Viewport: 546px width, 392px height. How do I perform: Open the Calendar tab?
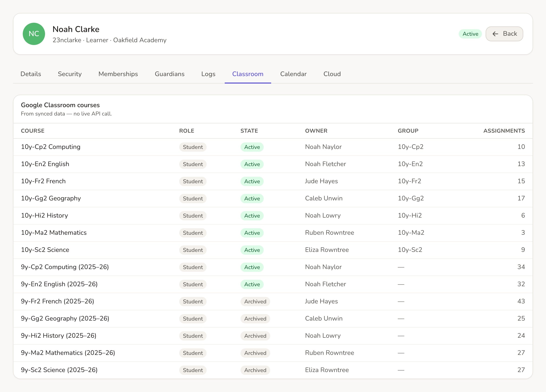click(293, 74)
